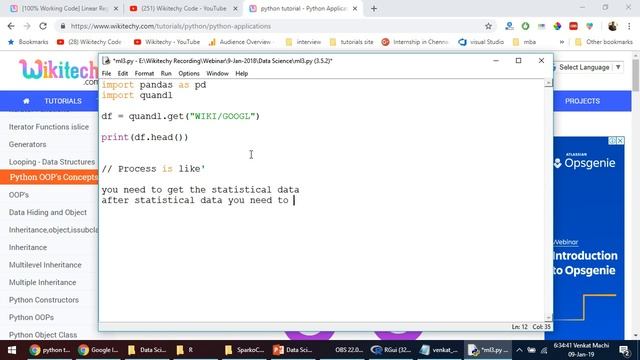
Task: Go forward in Chrome
Action: point(27,26)
